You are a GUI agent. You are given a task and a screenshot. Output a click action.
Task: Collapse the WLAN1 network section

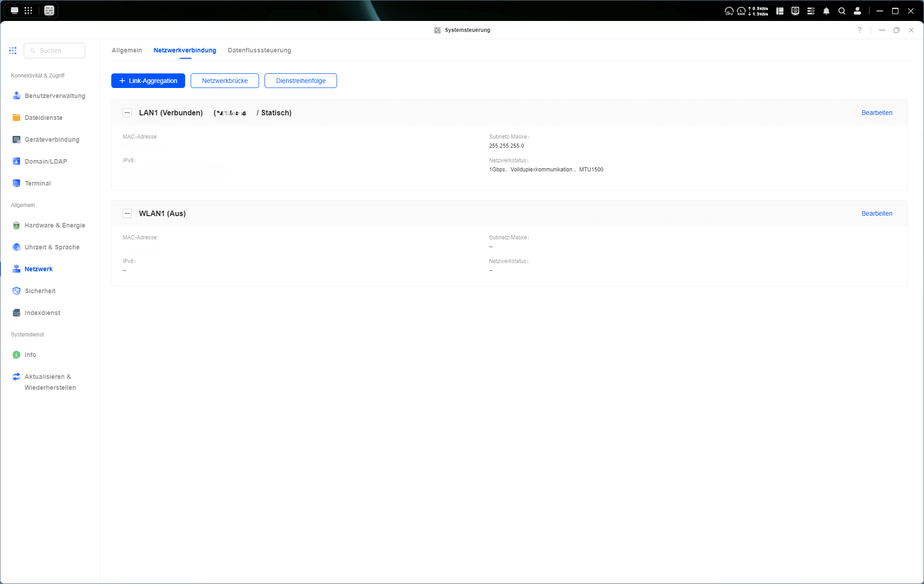pyautogui.click(x=127, y=213)
